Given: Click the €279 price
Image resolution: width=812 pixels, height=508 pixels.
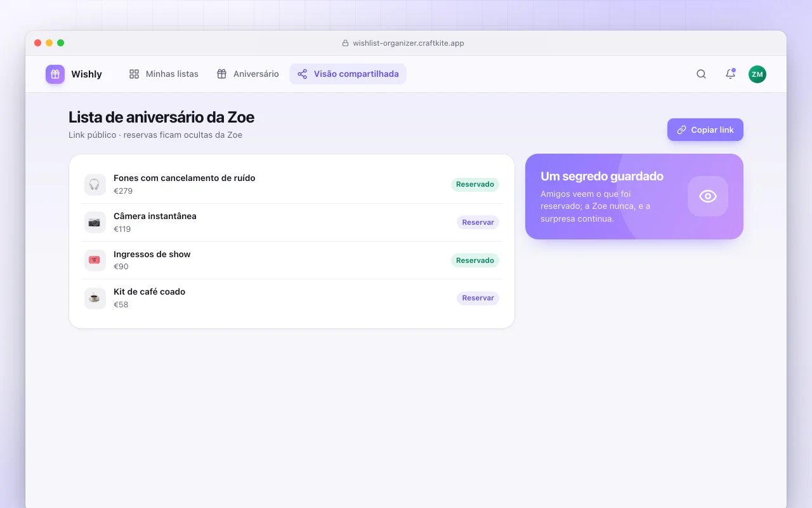Looking at the screenshot, I should pos(123,190).
